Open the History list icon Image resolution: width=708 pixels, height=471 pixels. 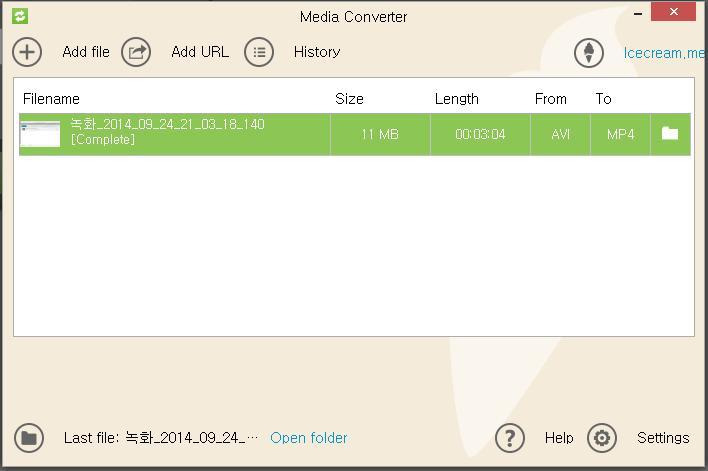tap(259, 52)
